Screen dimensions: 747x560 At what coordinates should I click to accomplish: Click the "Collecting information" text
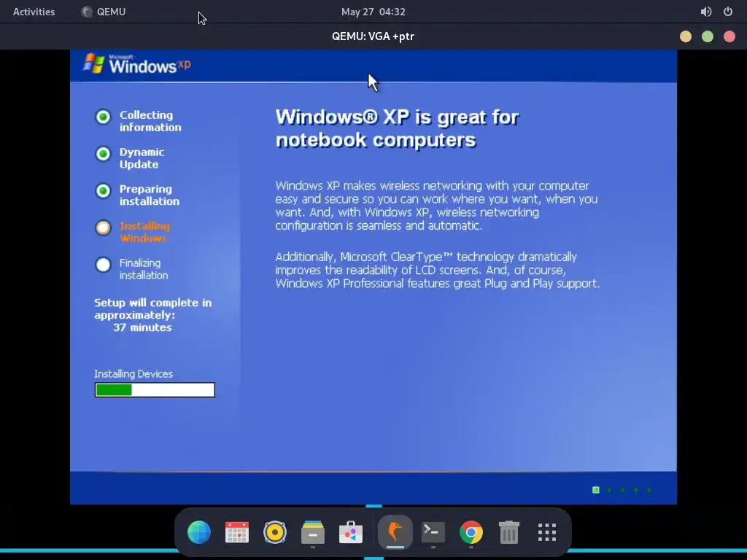150,121
